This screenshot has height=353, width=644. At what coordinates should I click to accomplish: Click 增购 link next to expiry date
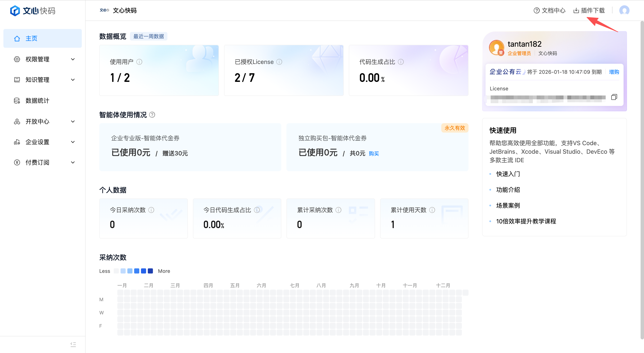pyautogui.click(x=614, y=72)
